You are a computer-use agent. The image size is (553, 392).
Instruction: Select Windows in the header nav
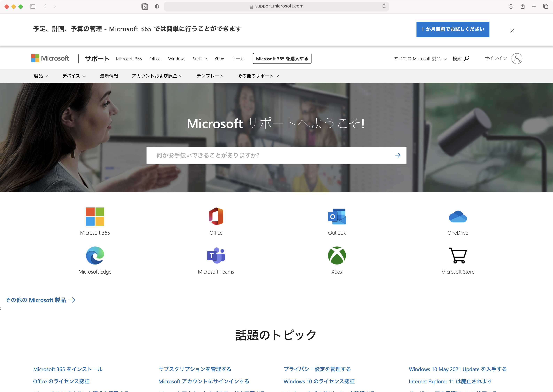pyautogui.click(x=177, y=59)
